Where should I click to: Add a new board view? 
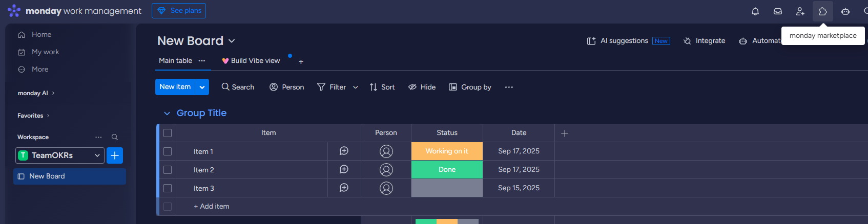pos(301,62)
